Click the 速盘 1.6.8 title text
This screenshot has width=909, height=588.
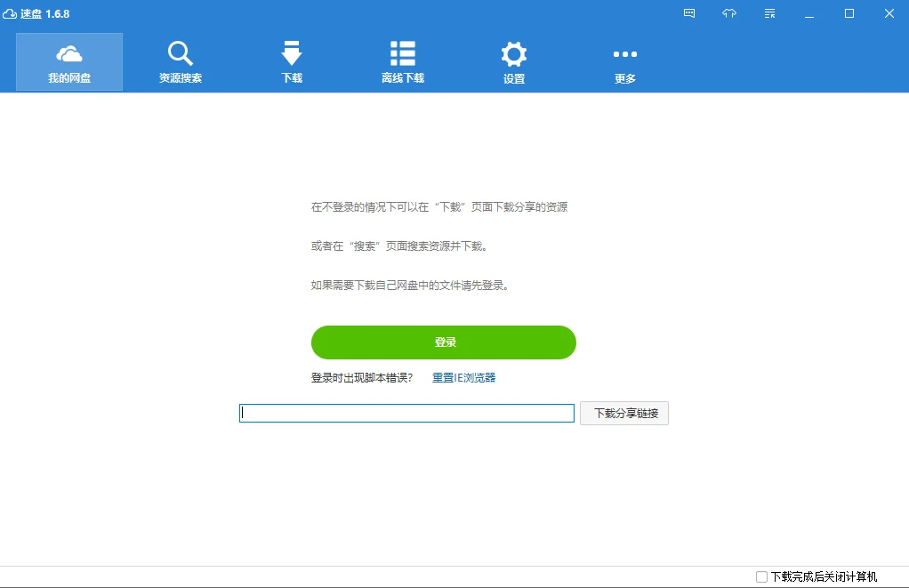tap(45, 13)
